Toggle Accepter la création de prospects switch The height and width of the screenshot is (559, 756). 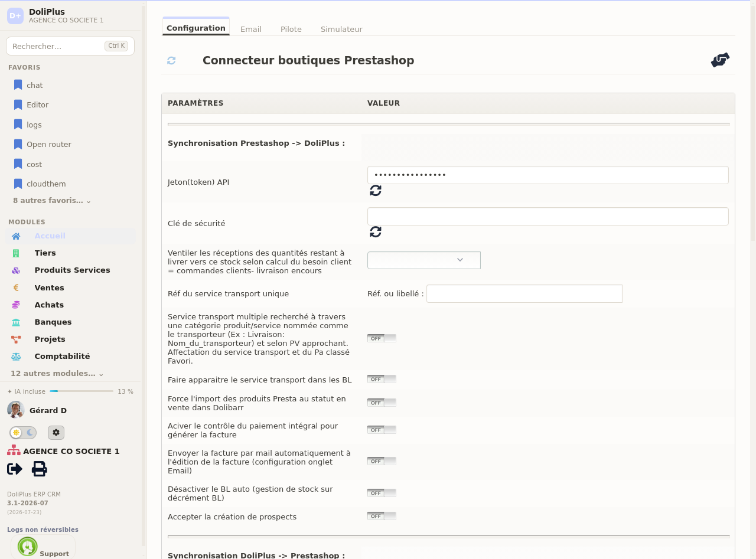(x=382, y=516)
